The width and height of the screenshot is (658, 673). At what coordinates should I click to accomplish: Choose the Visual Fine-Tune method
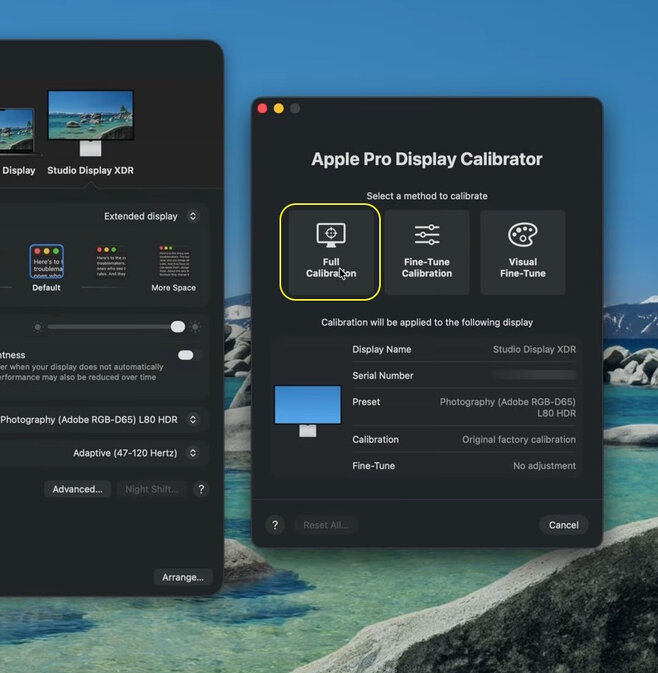click(x=522, y=252)
